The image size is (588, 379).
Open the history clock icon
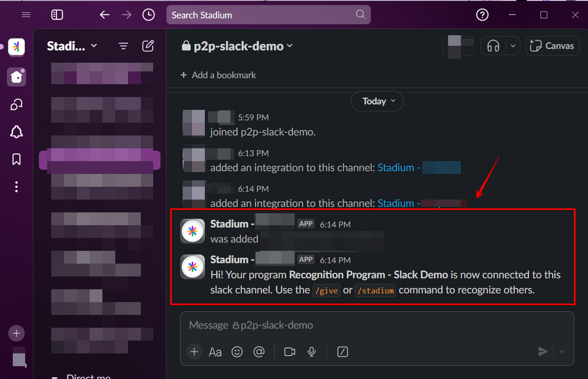[x=149, y=15]
